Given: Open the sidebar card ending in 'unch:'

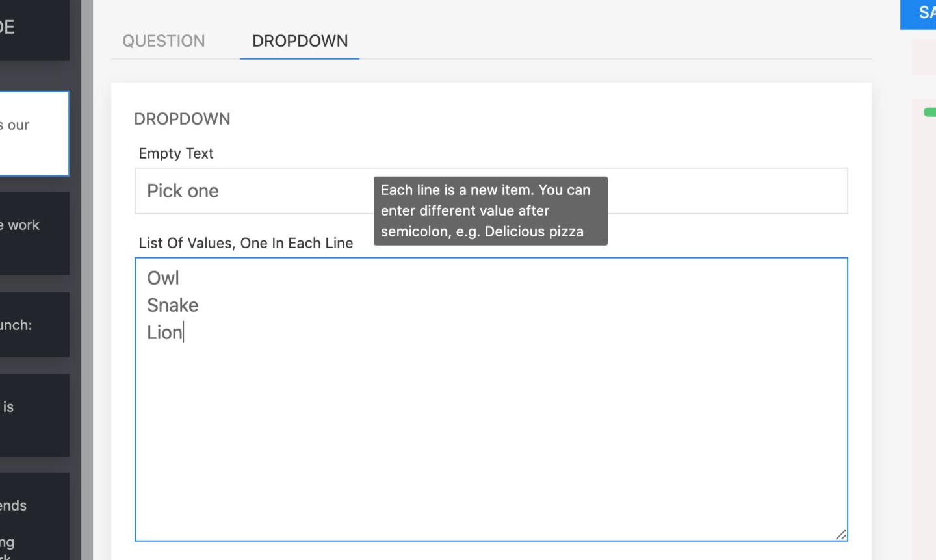Looking at the screenshot, I should click(x=34, y=324).
